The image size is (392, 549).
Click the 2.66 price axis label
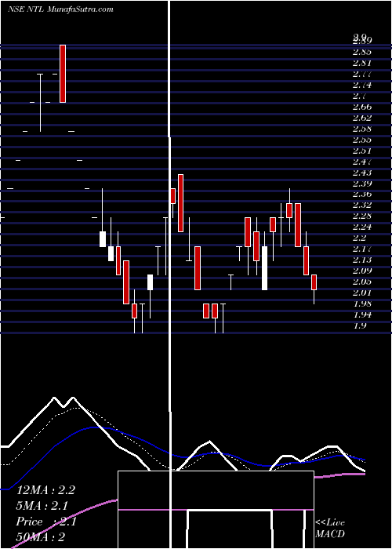[362, 107]
